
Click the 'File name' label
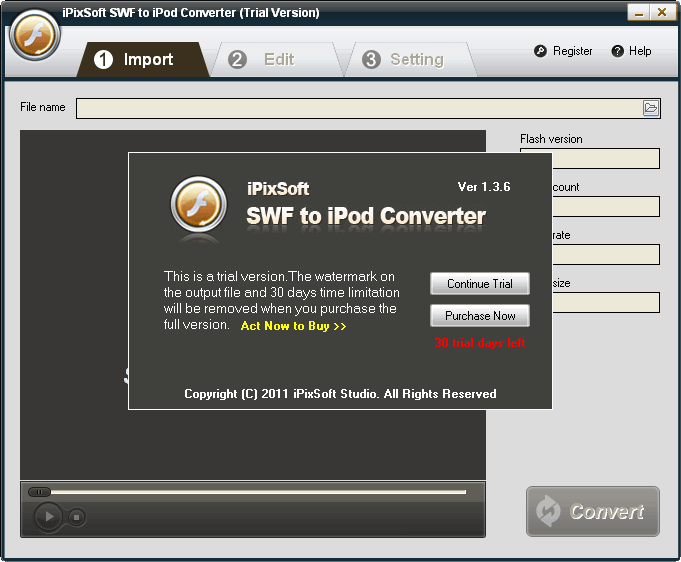click(x=43, y=107)
